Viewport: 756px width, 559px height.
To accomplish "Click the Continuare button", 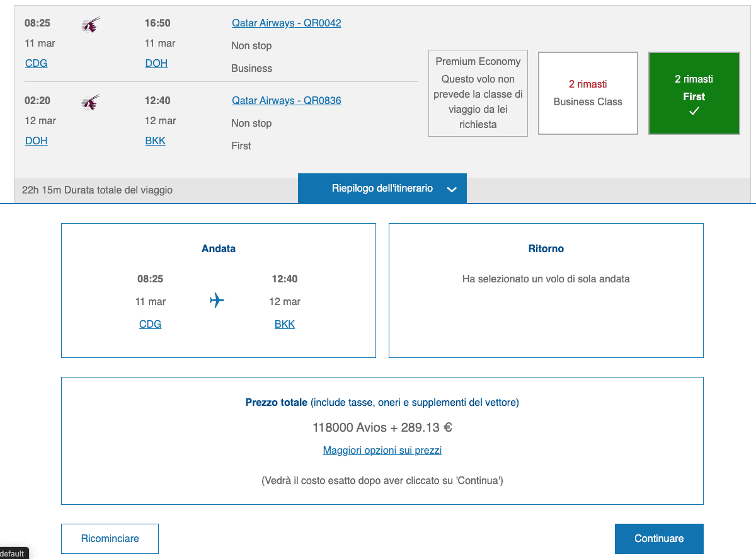I will pyautogui.click(x=659, y=539).
